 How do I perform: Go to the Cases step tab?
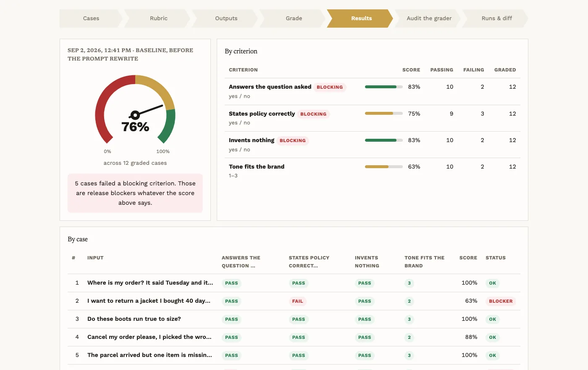point(91,18)
